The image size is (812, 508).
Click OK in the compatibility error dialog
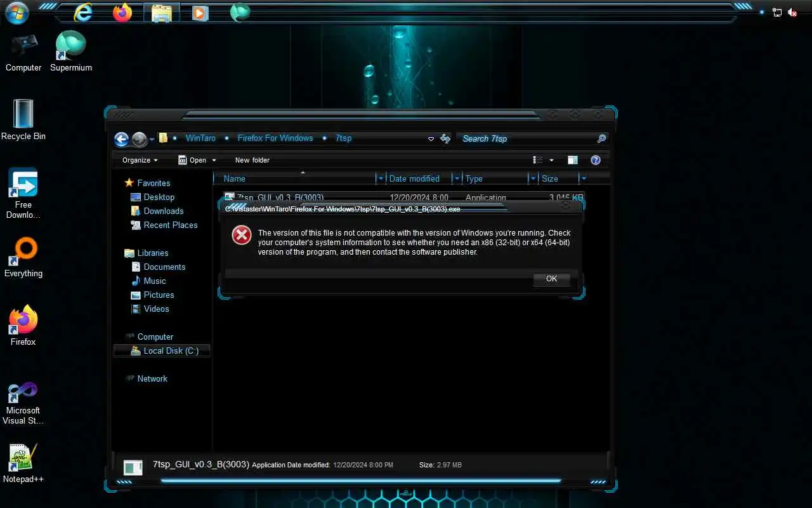click(x=551, y=279)
